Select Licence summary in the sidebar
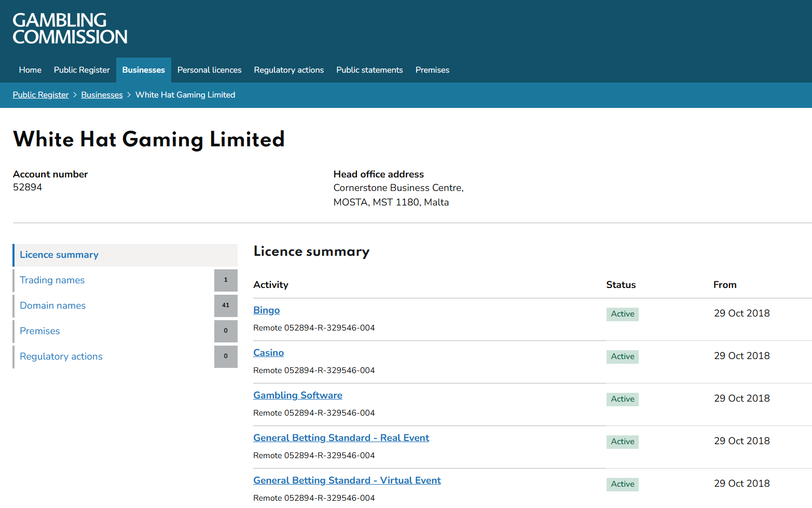This screenshot has width=812, height=508. 125,255
